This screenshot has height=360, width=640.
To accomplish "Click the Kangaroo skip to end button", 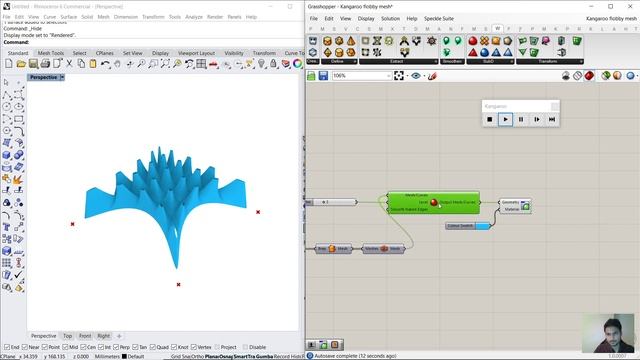I will click(x=552, y=119).
